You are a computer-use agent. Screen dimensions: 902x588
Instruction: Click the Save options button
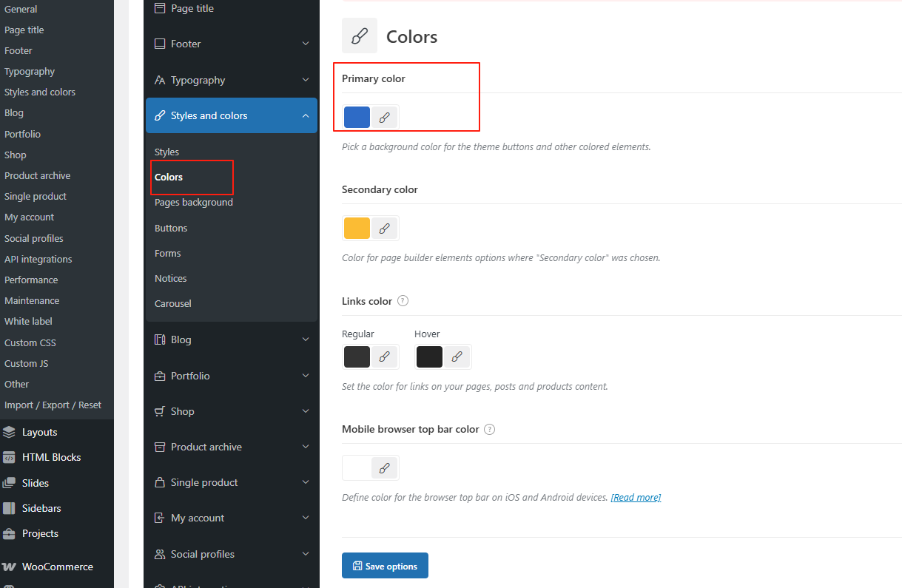385,565
